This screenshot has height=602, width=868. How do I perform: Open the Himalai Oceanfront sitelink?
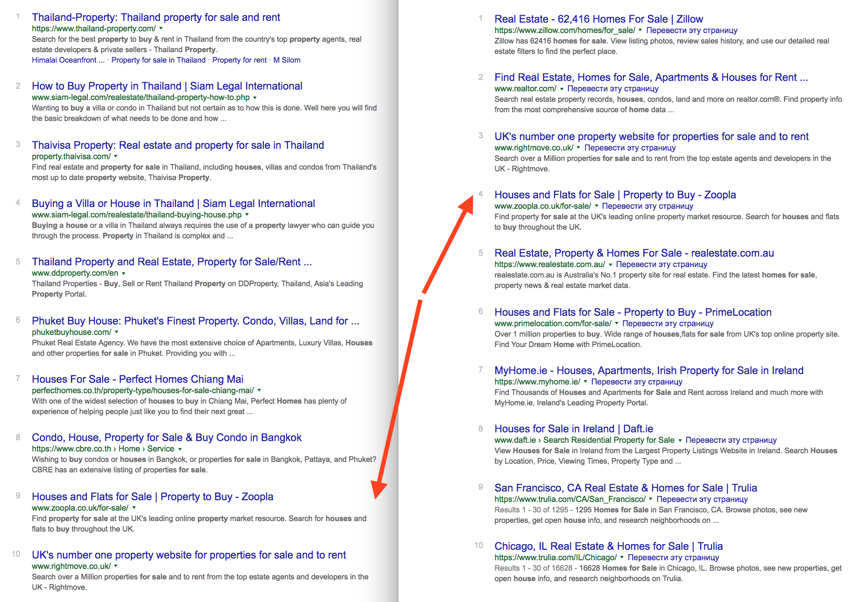click(x=68, y=60)
